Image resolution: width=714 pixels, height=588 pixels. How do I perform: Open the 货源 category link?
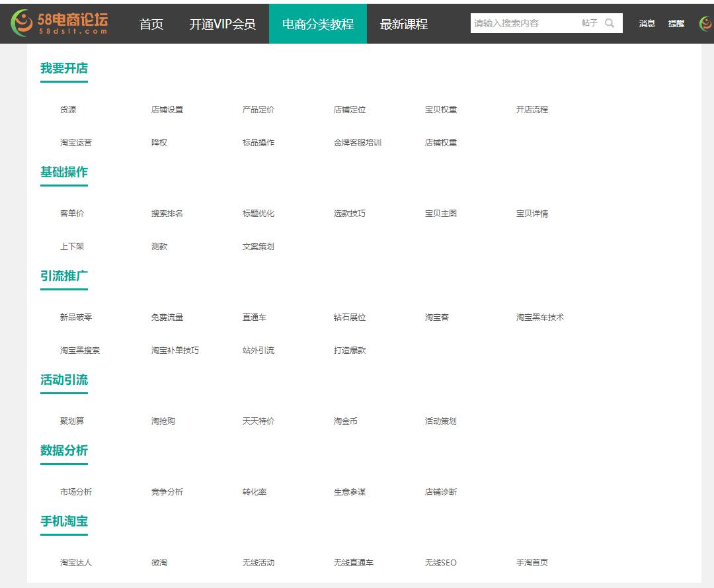(68, 110)
